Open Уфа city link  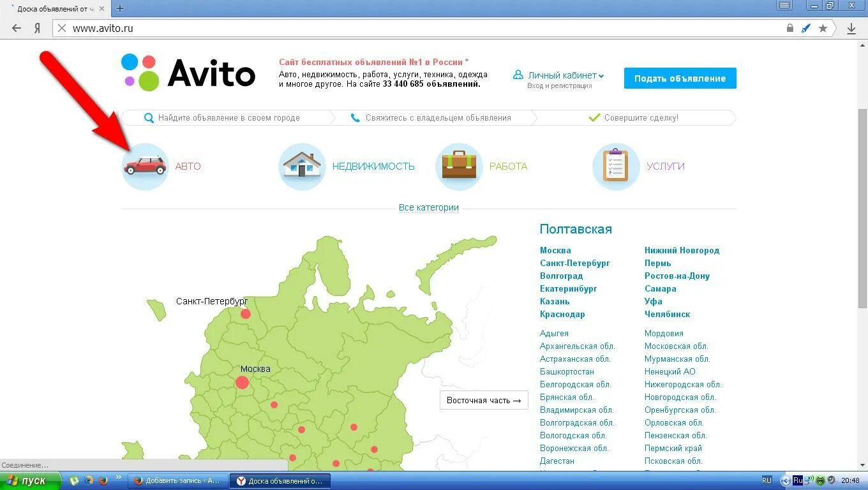654,302
